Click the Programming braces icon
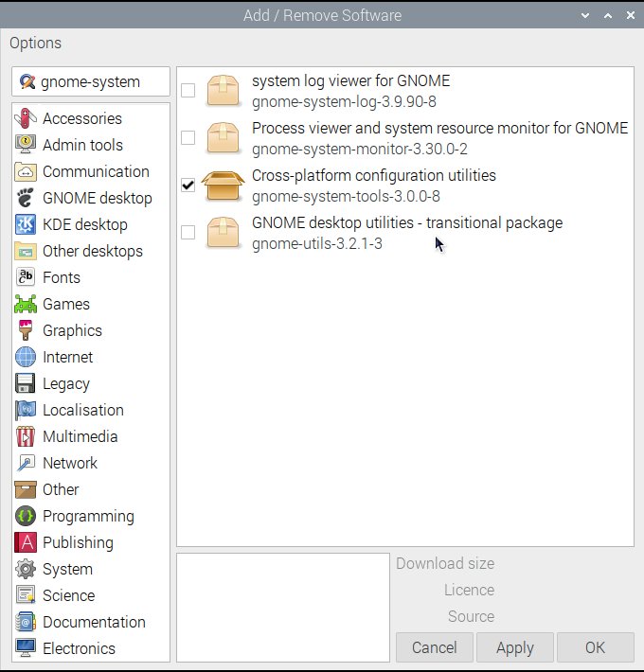 click(26, 516)
